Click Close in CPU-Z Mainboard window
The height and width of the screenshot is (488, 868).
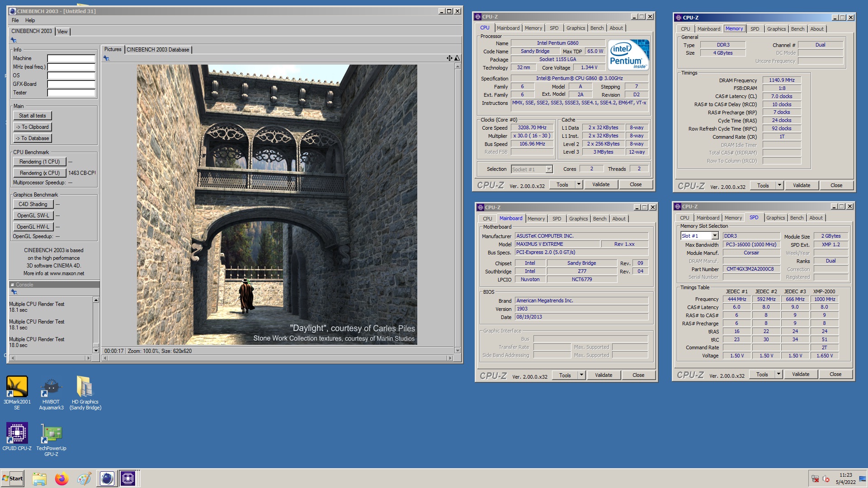point(638,375)
